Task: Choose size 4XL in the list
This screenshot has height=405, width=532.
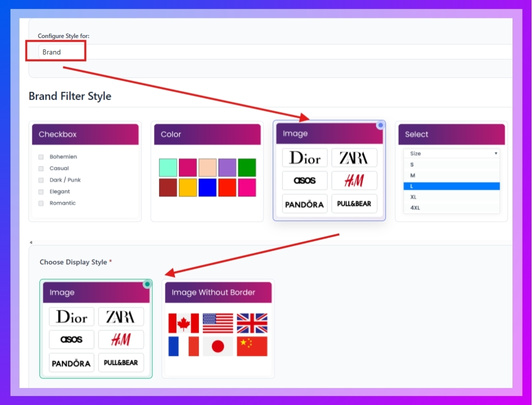Action: click(451, 208)
